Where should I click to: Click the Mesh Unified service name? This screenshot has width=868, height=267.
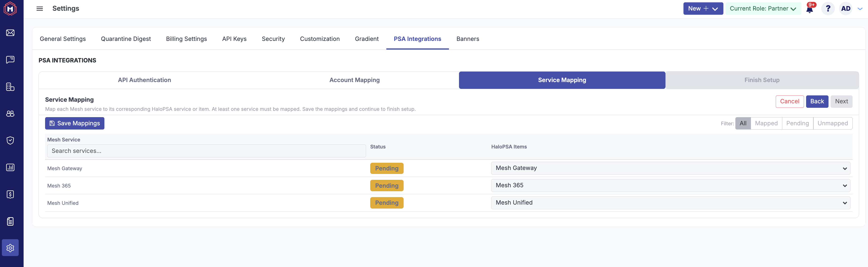[63, 203]
